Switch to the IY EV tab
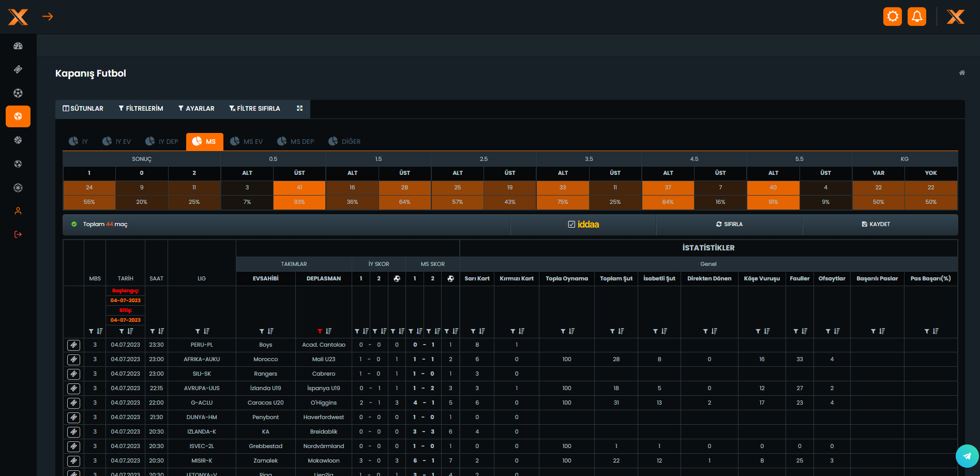The image size is (980, 476). pos(117,141)
